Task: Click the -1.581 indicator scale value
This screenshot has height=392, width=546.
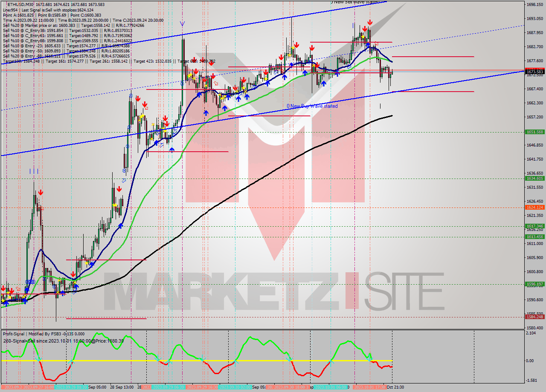Action: point(531,380)
